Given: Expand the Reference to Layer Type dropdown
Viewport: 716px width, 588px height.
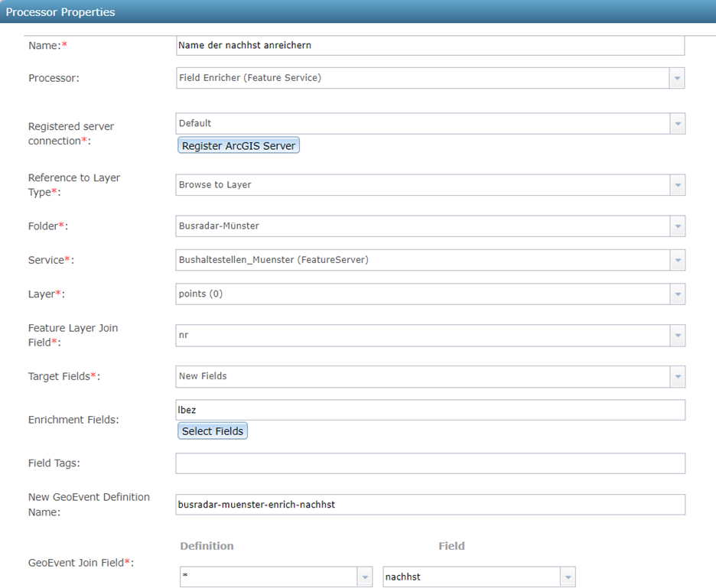Looking at the screenshot, I should 678,185.
